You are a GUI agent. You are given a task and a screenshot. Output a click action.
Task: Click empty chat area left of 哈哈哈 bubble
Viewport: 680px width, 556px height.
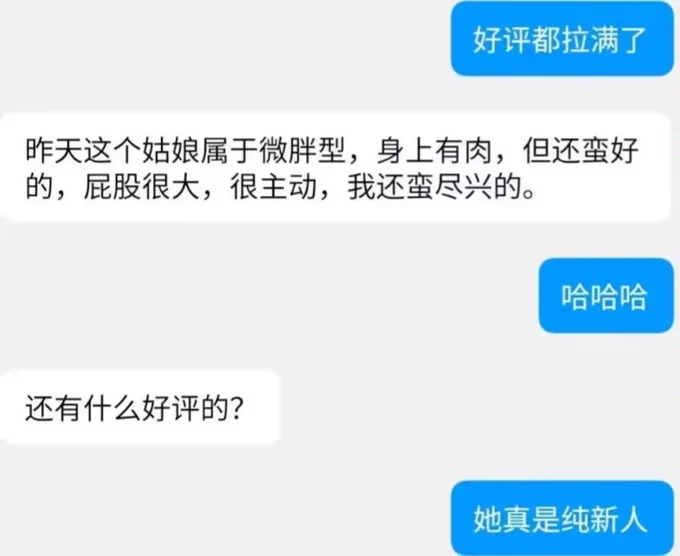pyautogui.click(x=269, y=296)
